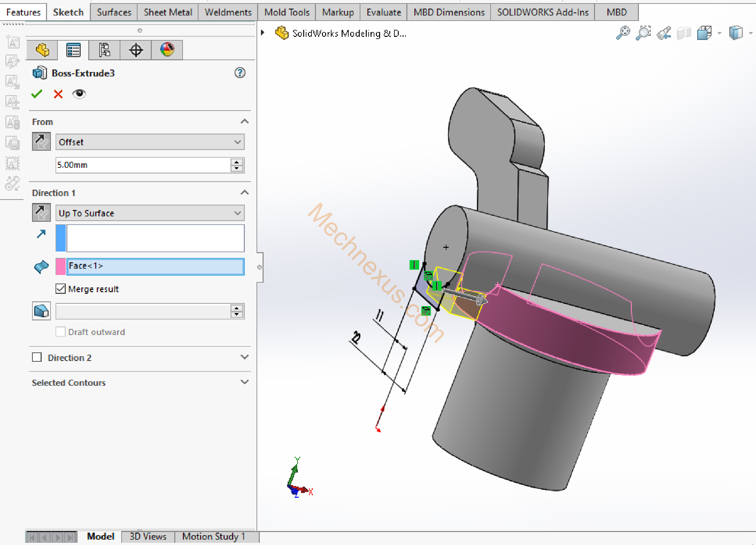Cancel the extrude with the red X
Screen dimensions: 756x545
pyautogui.click(x=58, y=94)
